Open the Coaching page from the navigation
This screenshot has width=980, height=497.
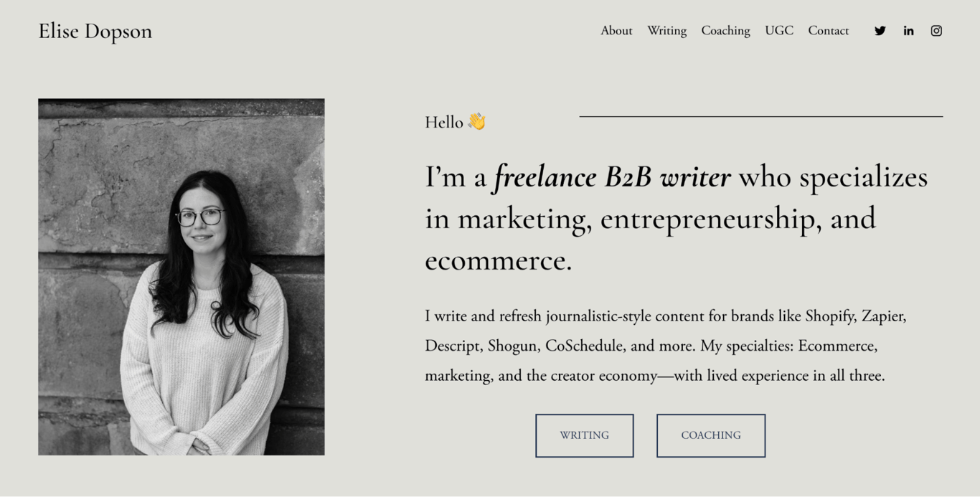tap(725, 31)
